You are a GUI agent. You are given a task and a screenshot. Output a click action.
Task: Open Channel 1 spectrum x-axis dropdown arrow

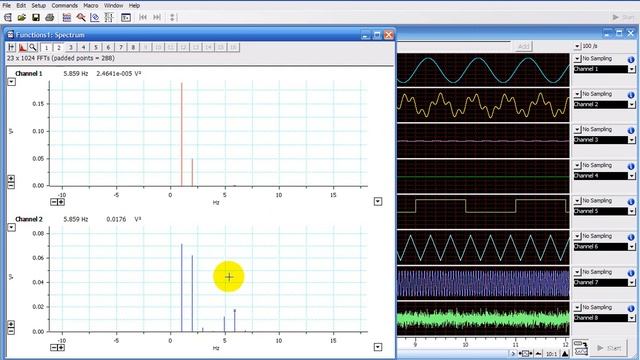[378, 202]
